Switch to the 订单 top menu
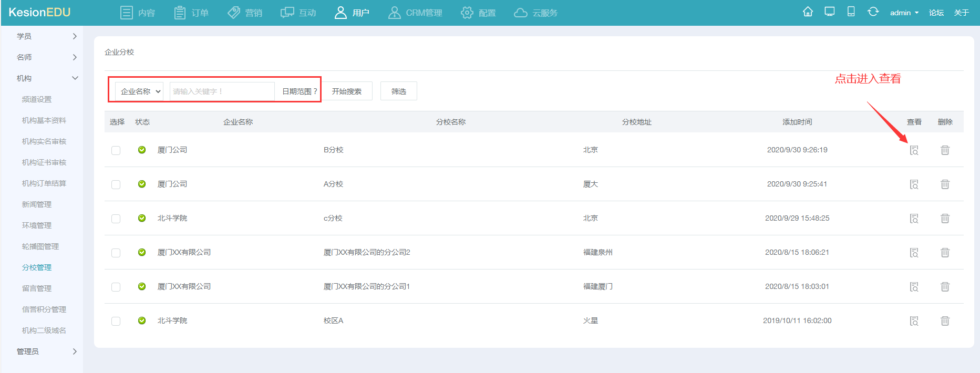Screen dimensions: 980x373 point(191,13)
